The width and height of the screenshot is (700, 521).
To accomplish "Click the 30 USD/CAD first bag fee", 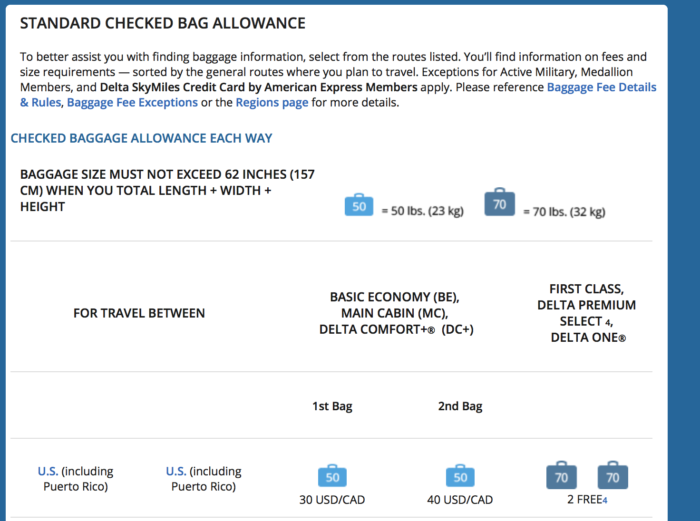I will click(332, 501).
